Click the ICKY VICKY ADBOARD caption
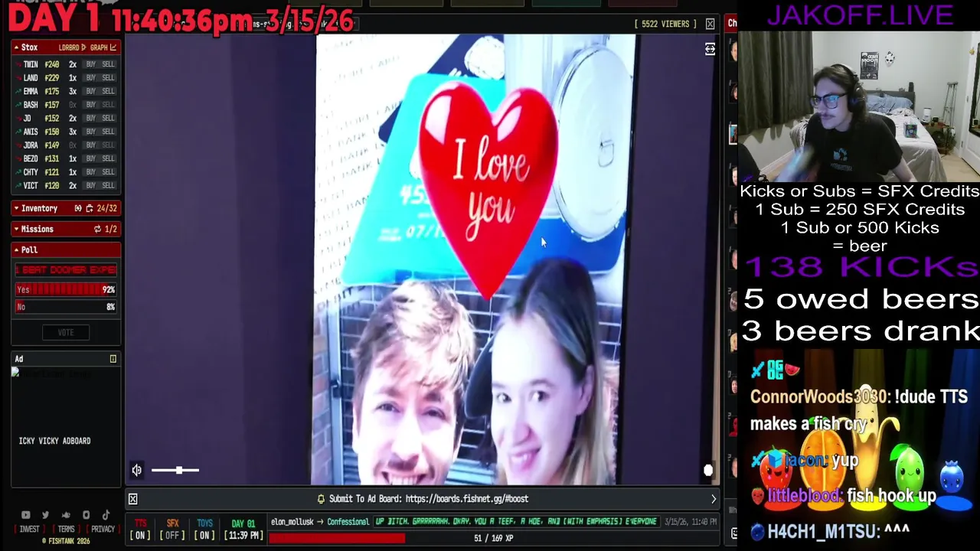Screen dimensions: 980x551 pos(54,441)
